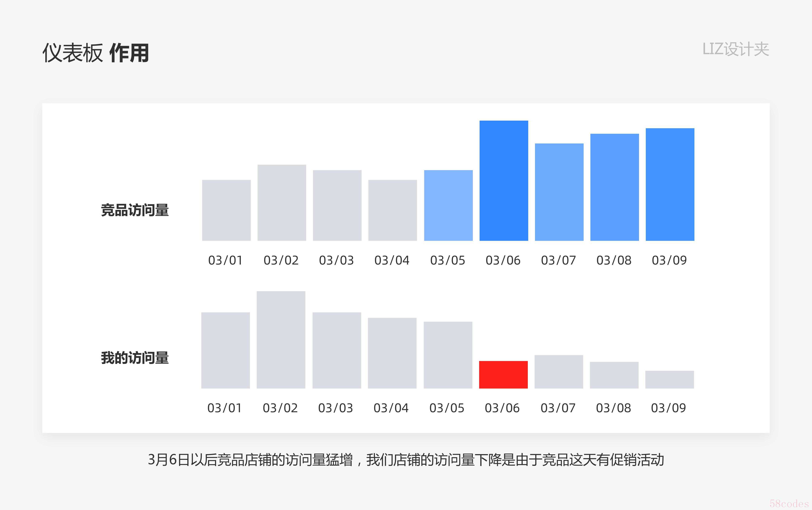
Task: Click the 竞品访问量 chart label
Action: pyautogui.click(x=134, y=210)
